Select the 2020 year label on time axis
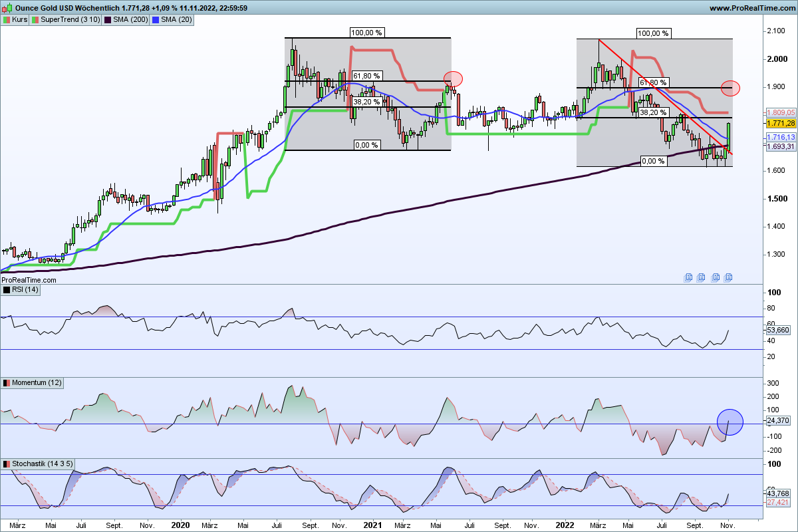Screen dimensions: 798x532 point(181,525)
